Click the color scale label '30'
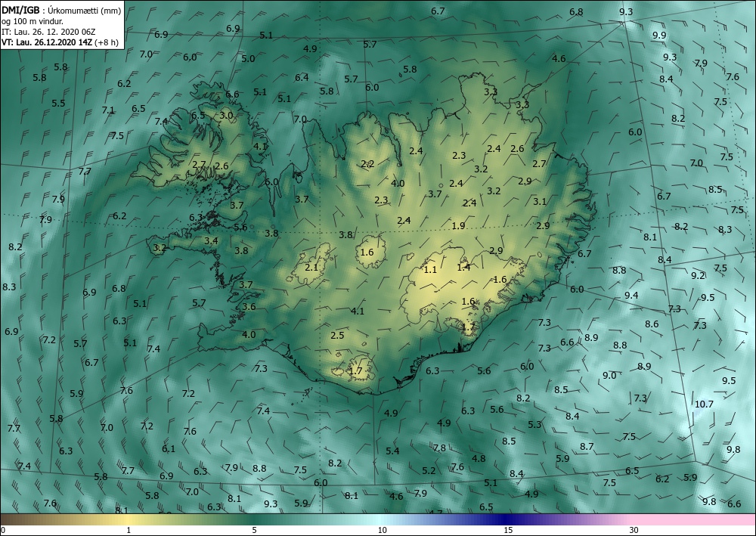This screenshot has width=756, height=536. (x=634, y=530)
